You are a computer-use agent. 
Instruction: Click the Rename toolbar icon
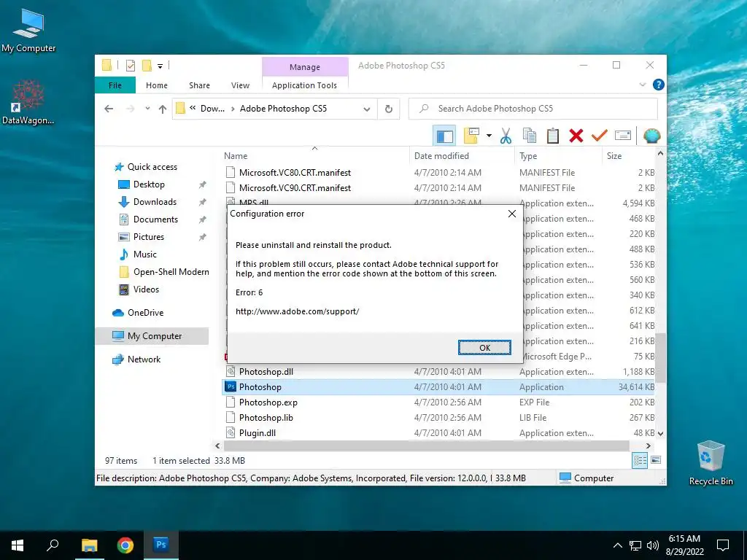623,136
